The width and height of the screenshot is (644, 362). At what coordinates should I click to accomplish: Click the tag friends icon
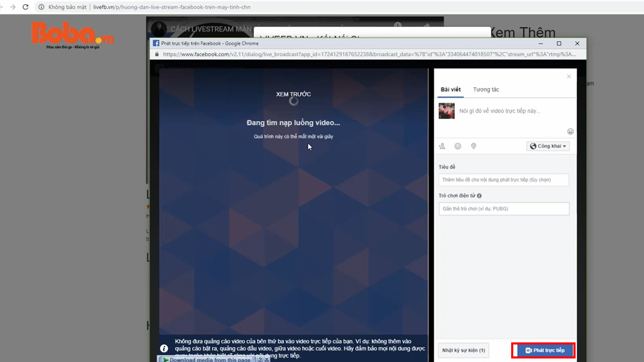click(x=442, y=146)
